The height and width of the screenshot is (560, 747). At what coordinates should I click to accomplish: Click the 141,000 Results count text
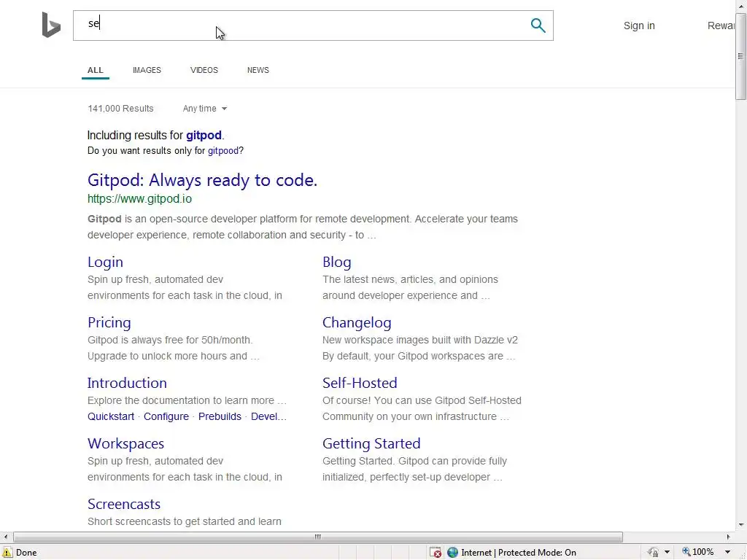[120, 109]
